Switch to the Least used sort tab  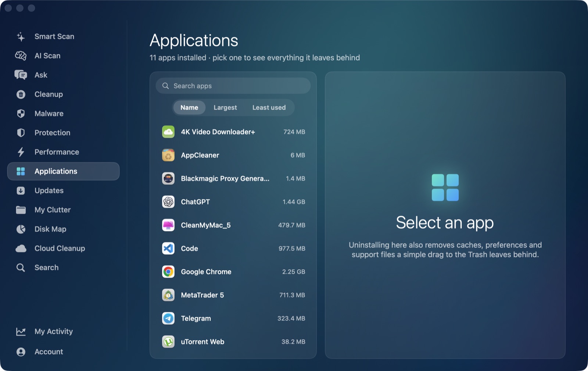point(269,108)
